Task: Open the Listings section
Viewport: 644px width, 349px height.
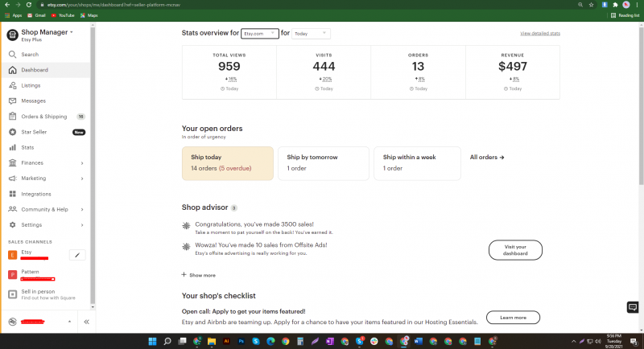Action: point(31,85)
